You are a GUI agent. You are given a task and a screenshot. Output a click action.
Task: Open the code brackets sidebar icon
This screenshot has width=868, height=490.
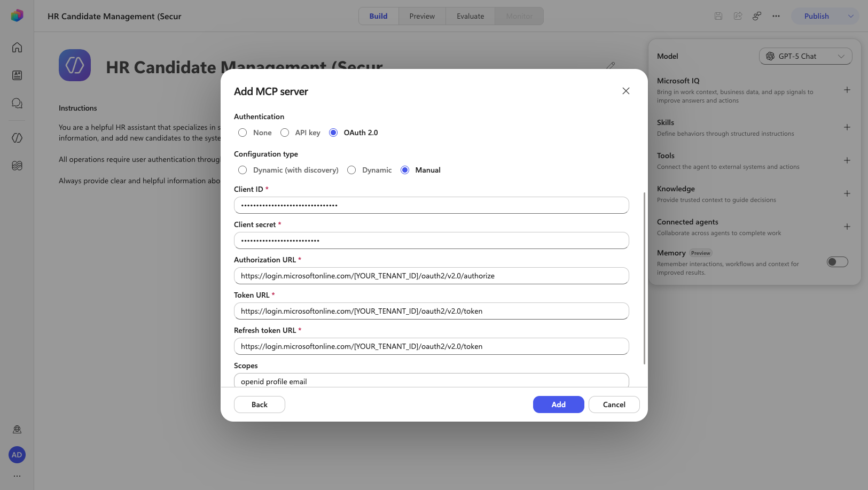click(x=17, y=138)
